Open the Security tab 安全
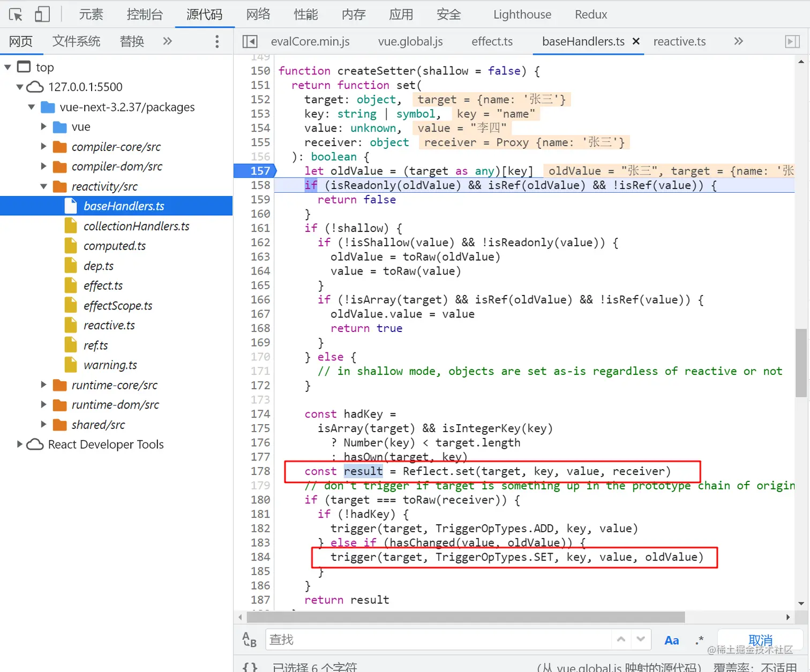This screenshot has height=672, width=810. point(449,14)
